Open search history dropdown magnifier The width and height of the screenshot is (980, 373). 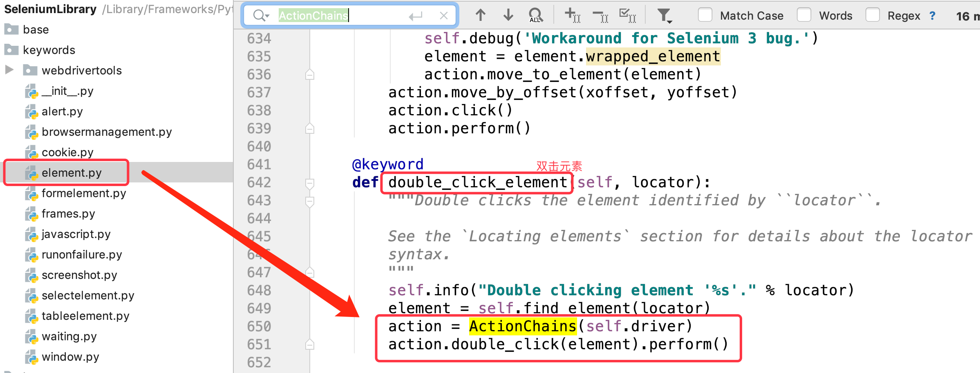tap(261, 16)
